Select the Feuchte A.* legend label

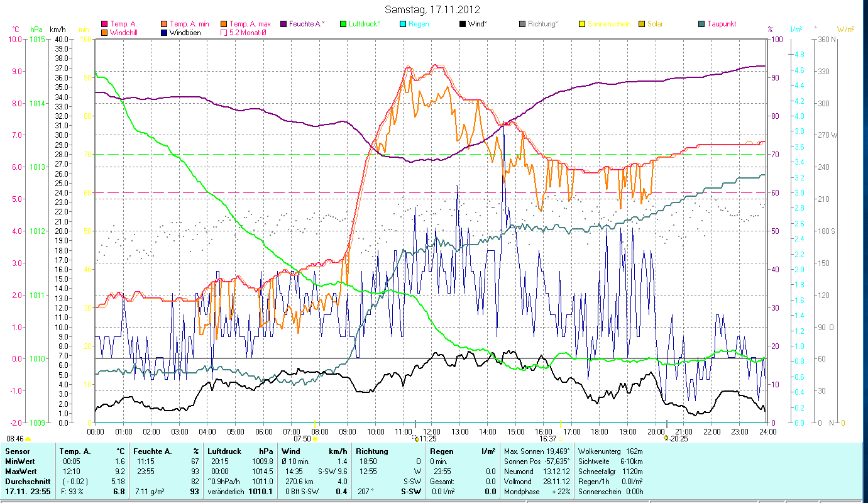click(307, 24)
